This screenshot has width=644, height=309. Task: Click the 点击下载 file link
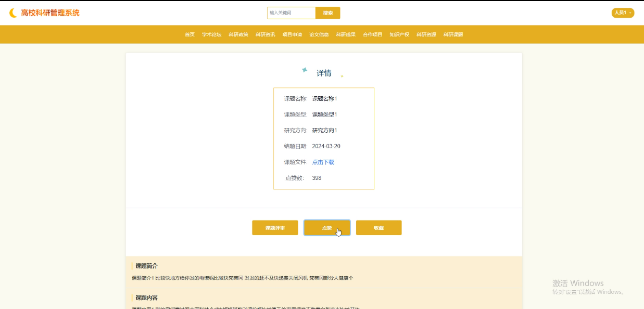[323, 162]
